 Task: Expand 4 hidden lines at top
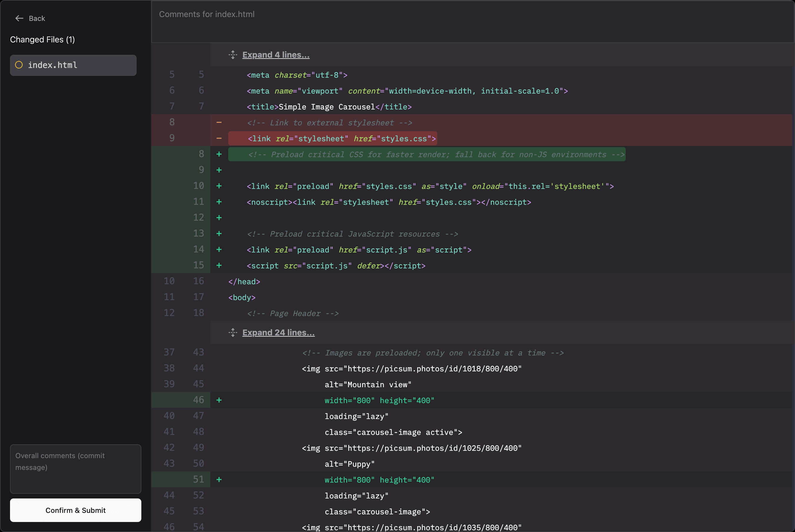point(276,55)
